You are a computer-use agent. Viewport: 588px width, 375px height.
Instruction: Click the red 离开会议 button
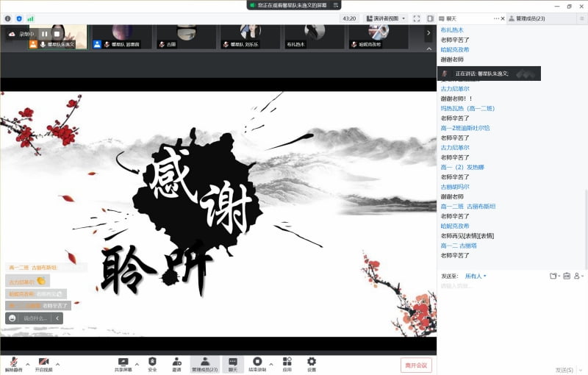(x=416, y=365)
